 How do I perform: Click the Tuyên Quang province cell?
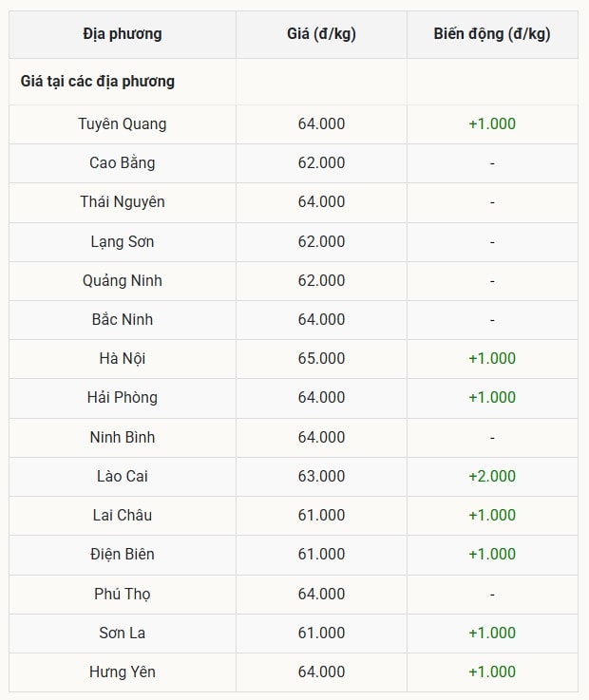123,123
